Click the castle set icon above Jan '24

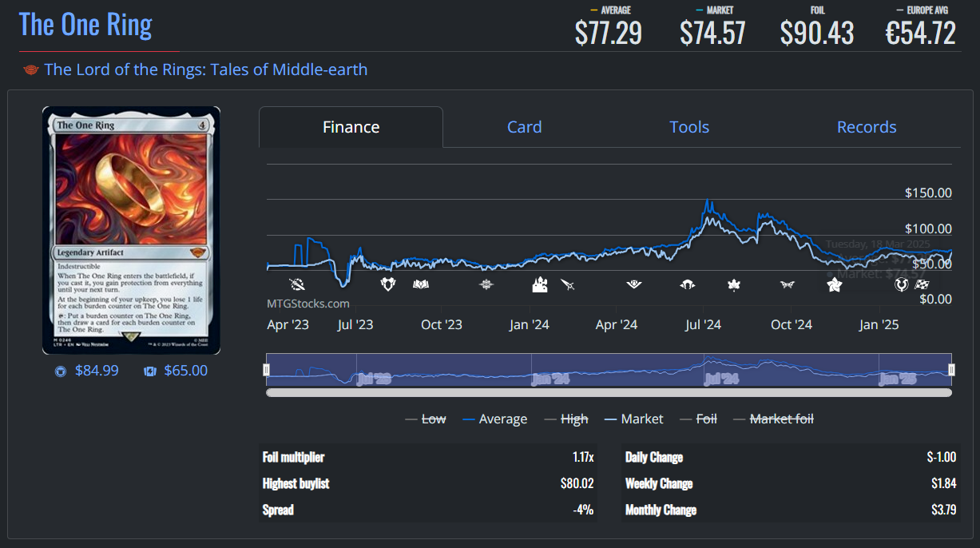[540, 284]
